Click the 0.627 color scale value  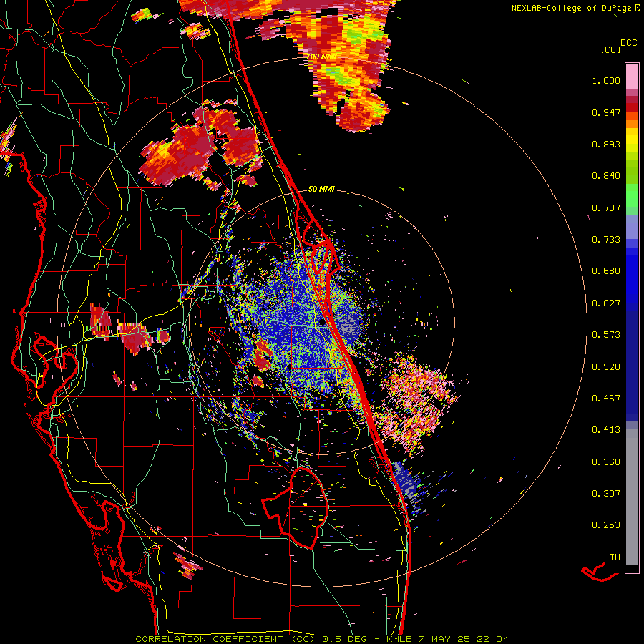(606, 303)
